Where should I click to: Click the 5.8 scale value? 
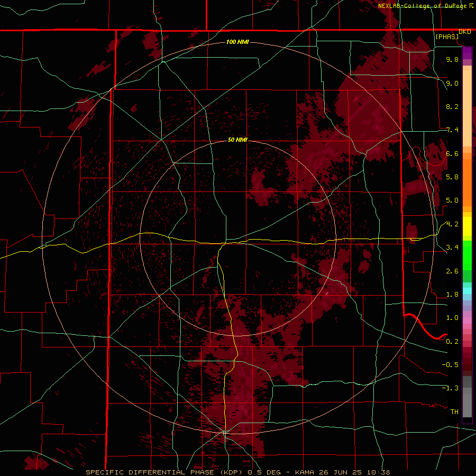tap(452, 177)
